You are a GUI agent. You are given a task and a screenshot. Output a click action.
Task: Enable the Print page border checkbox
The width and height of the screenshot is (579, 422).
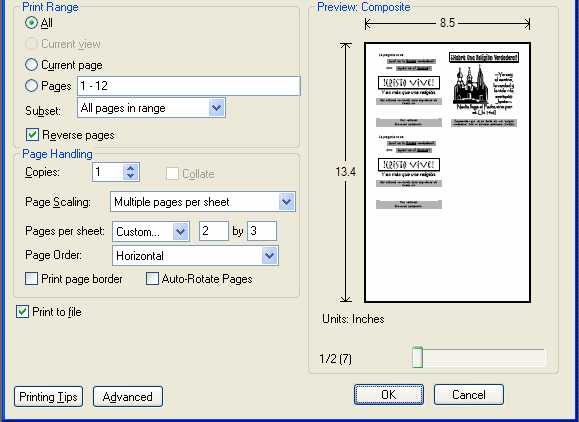click(x=31, y=279)
